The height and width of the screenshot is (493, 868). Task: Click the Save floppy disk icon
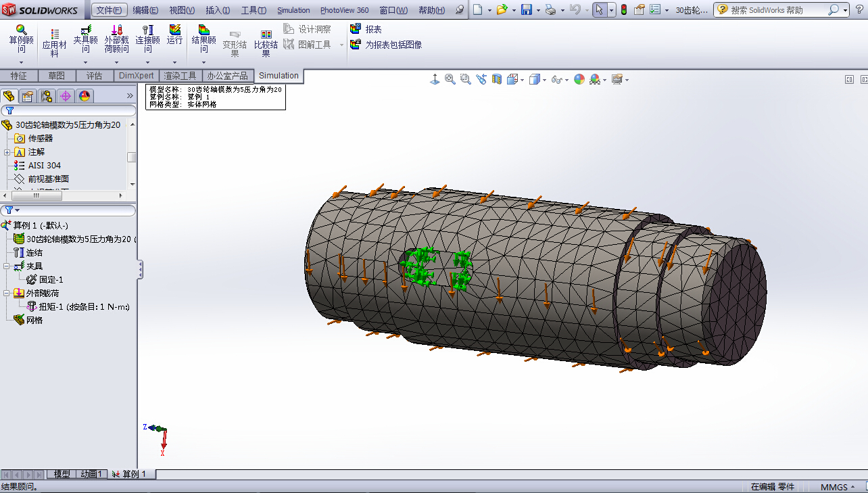coord(526,9)
